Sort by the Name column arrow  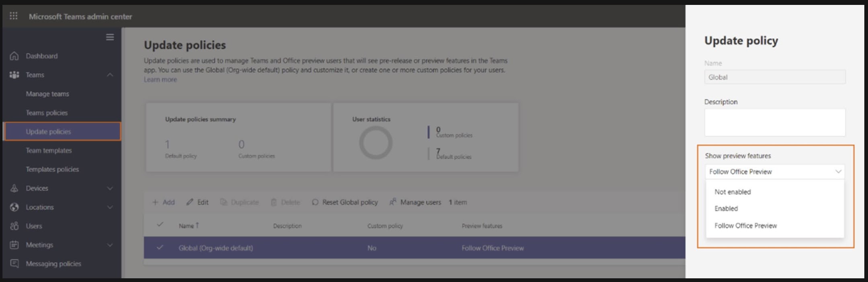tap(197, 225)
